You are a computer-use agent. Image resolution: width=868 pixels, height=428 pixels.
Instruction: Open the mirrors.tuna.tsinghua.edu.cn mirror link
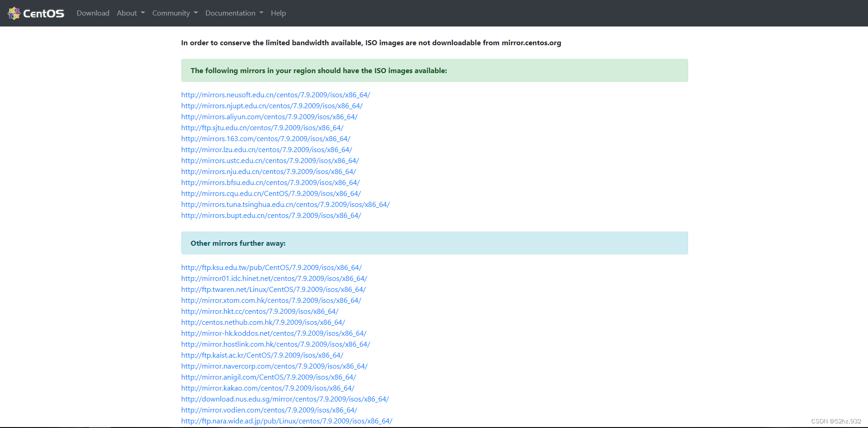tap(285, 205)
